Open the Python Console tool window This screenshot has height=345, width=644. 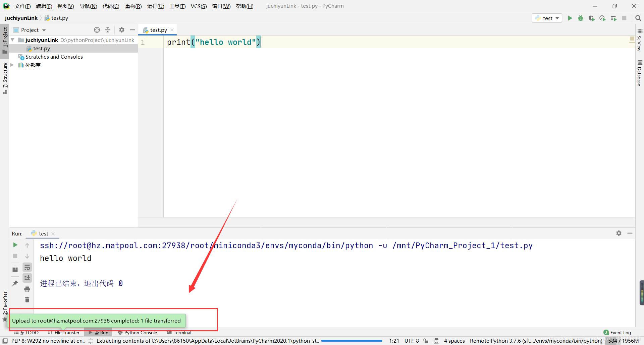[x=138, y=333]
